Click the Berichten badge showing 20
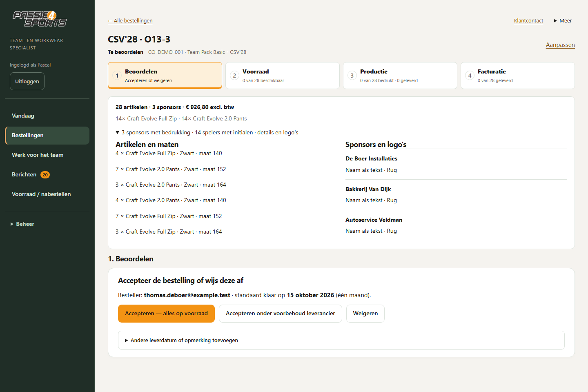This screenshot has height=392, width=588. tap(45, 175)
